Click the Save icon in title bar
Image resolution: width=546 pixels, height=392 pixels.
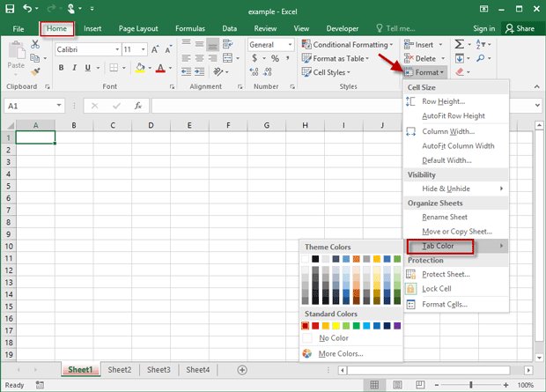pos(11,9)
